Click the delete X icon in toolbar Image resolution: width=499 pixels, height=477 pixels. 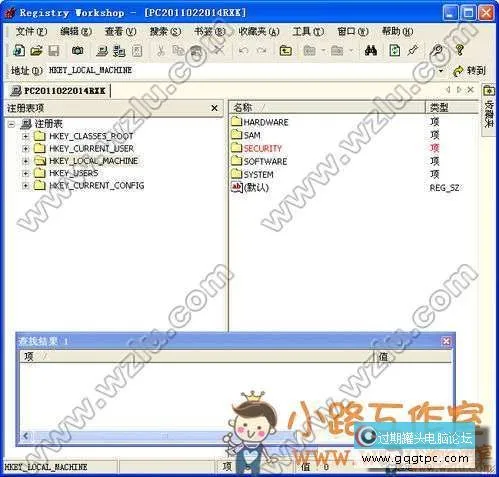pyautogui.click(x=219, y=51)
